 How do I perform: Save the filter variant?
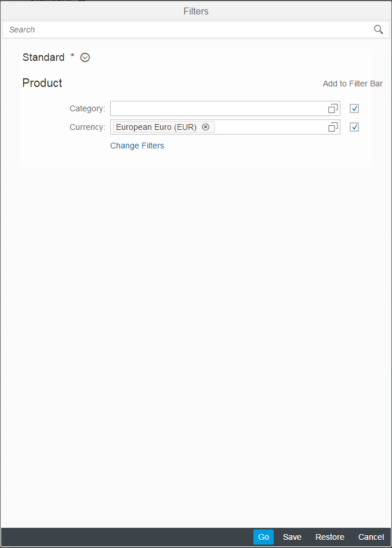pos(292,537)
